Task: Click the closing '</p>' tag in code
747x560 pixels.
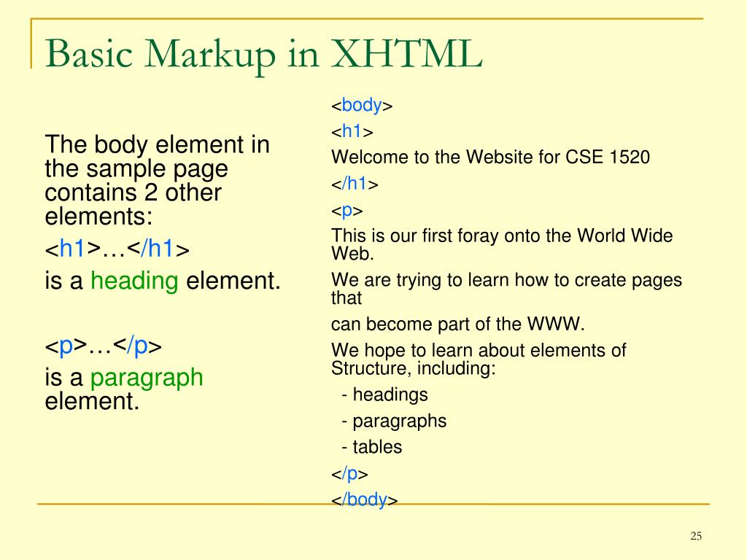Action: tap(349, 474)
